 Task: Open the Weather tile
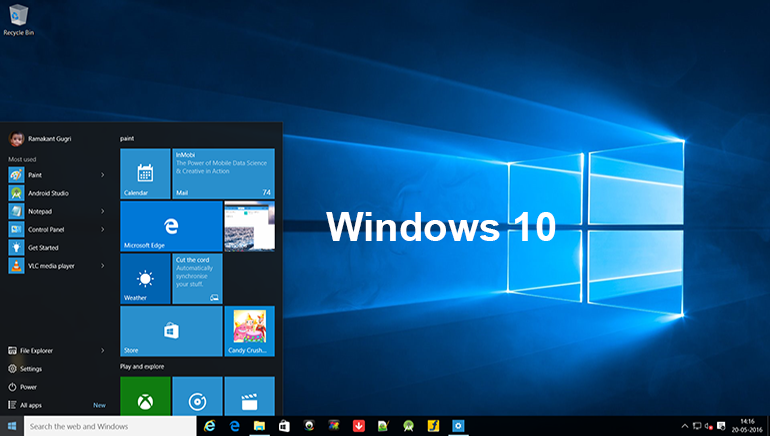145,278
